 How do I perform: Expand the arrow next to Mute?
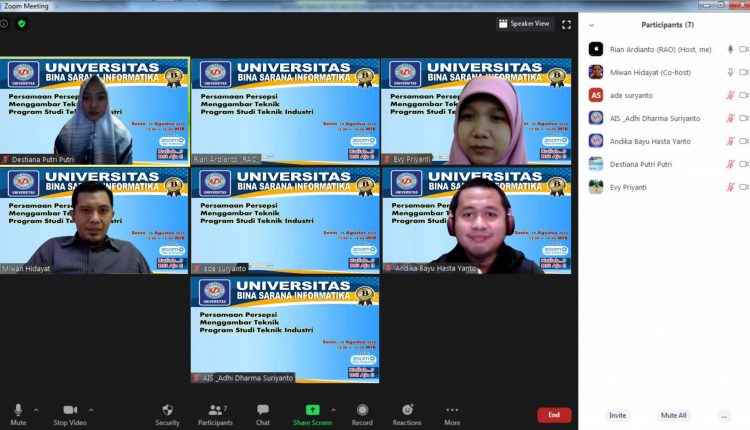pyautogui.click(x=36, y=410)
